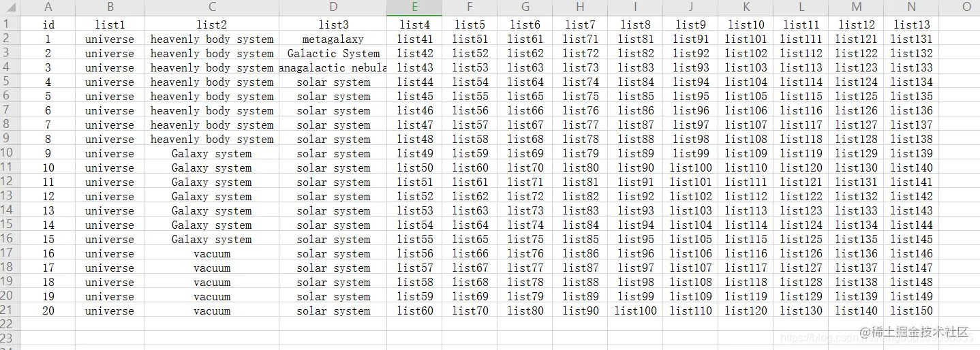
Task: Click 'heavenly body system' in row 9
Action: (x=212, y=139)
